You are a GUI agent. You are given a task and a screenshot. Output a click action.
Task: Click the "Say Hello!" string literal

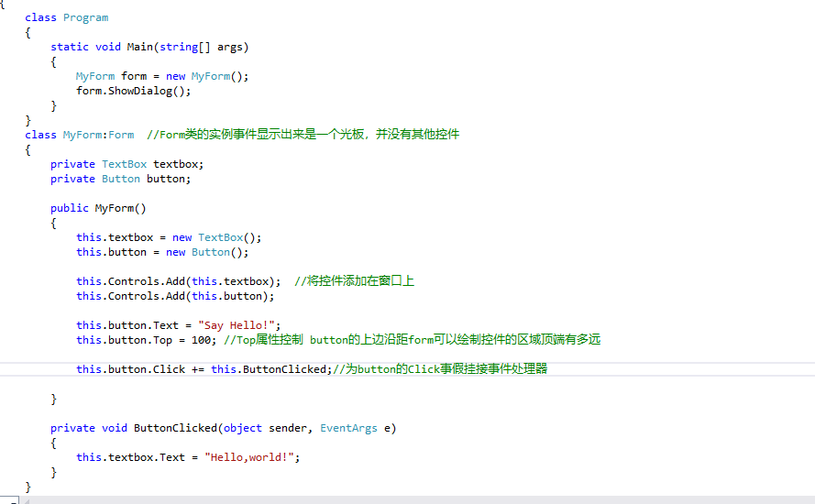pyautogui.click(x=237, y=326)
